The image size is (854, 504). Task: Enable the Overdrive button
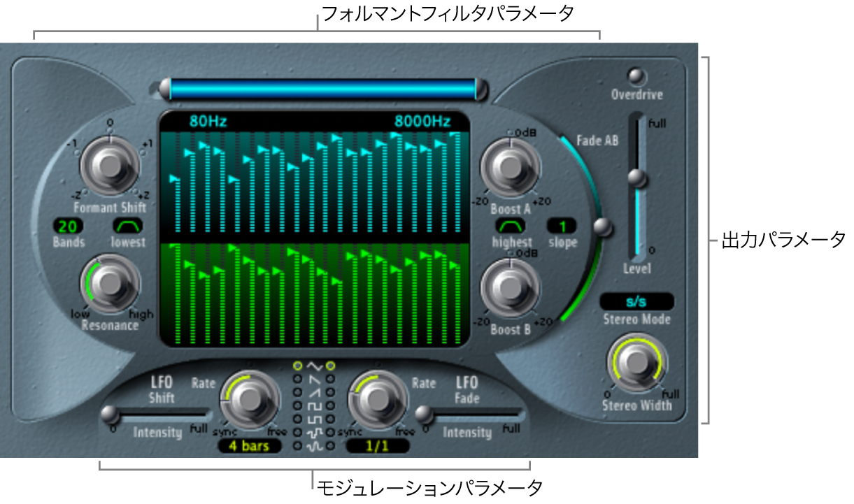click(638, 75)
